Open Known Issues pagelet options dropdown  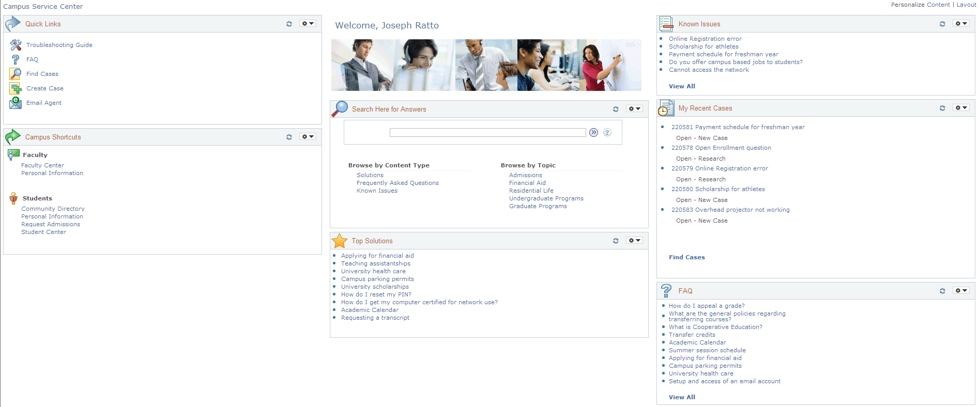pos(961,24)
